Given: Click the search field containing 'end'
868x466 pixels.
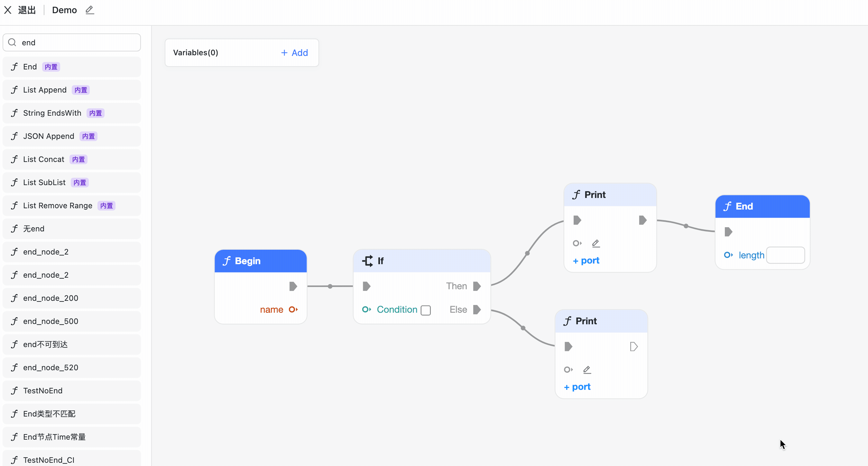Looking at the screenshot, I should click(x=72, y=42).
